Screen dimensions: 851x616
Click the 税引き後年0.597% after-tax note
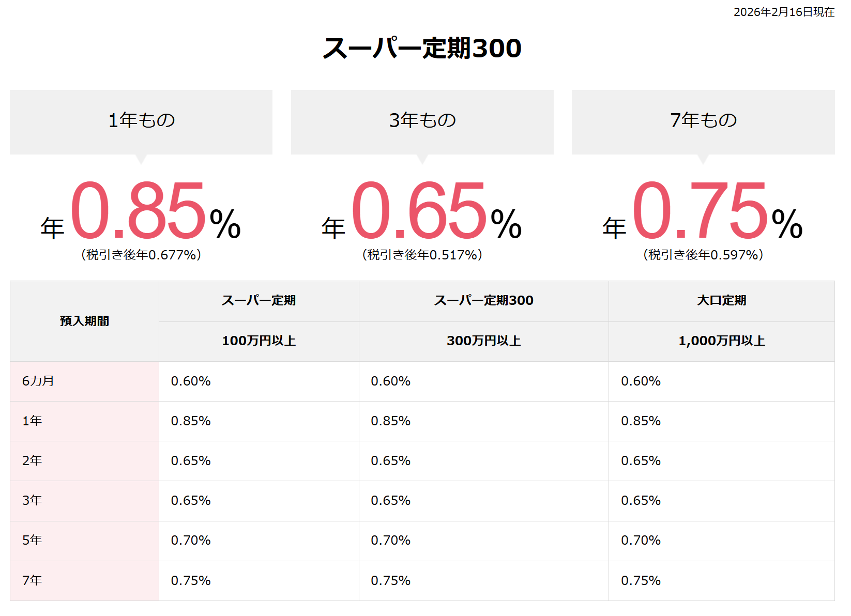click(703, 255)
